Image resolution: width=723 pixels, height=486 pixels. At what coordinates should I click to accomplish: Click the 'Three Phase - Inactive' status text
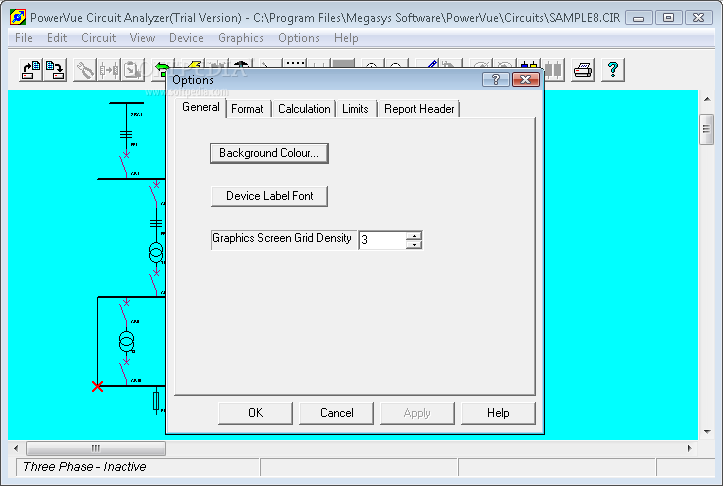(x=84, y=467)
